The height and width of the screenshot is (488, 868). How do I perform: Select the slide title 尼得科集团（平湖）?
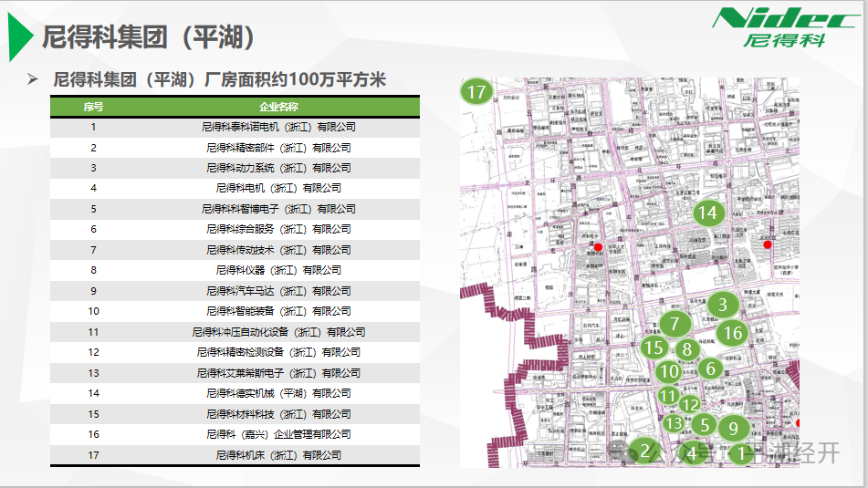tap(149, 37)
